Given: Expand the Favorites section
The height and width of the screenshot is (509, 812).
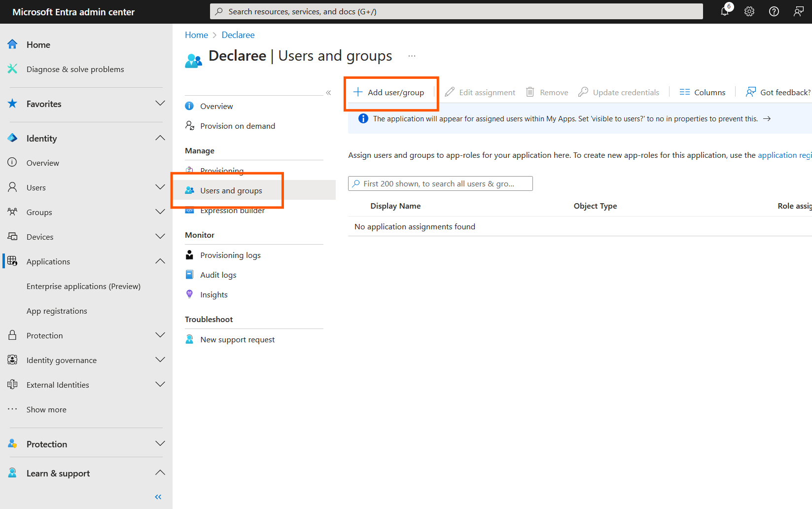Looking at the screenshot, I should (x=160, y=104).
